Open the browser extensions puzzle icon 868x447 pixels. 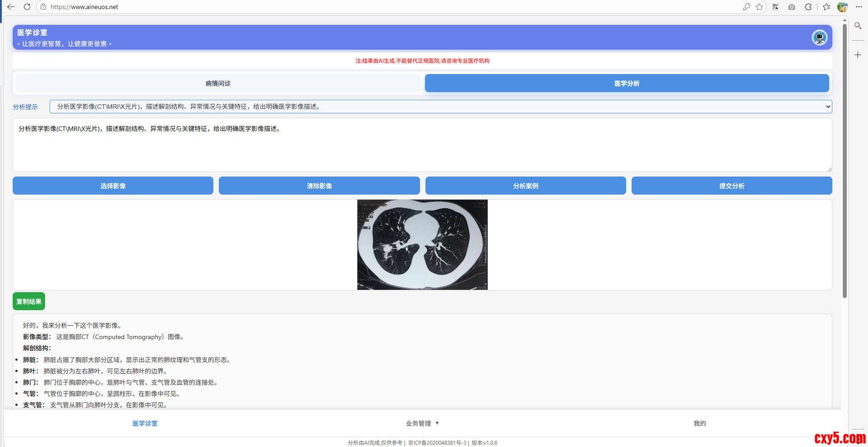808,7
